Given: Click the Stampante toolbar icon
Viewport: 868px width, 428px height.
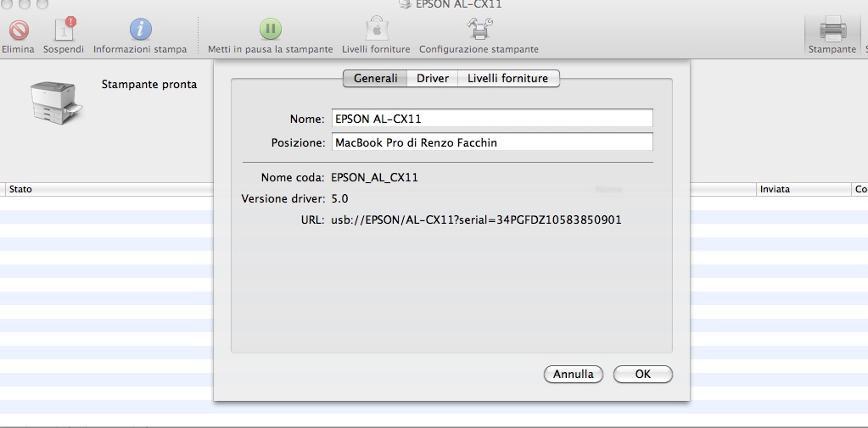Looking at the screenshot, I should point(832,29).
